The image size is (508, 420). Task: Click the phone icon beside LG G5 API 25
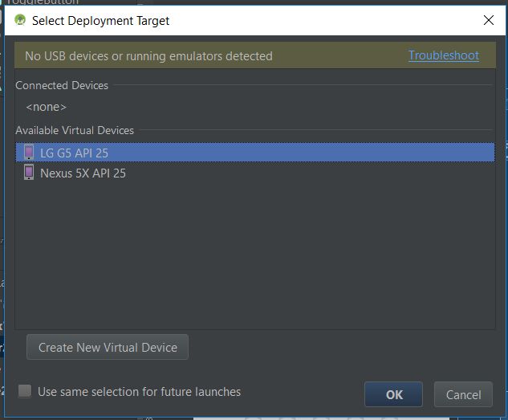(x=29, y=153)
